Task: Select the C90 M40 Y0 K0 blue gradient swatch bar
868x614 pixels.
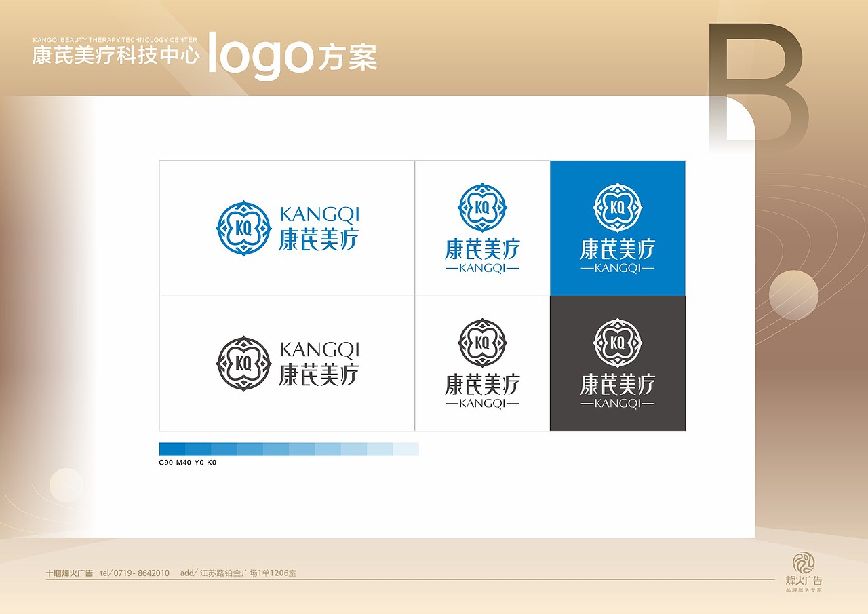Action: (x=288, y=448)
